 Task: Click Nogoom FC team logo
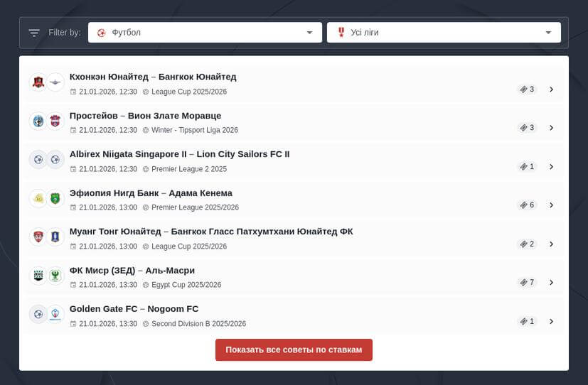[x=55, y=314]
